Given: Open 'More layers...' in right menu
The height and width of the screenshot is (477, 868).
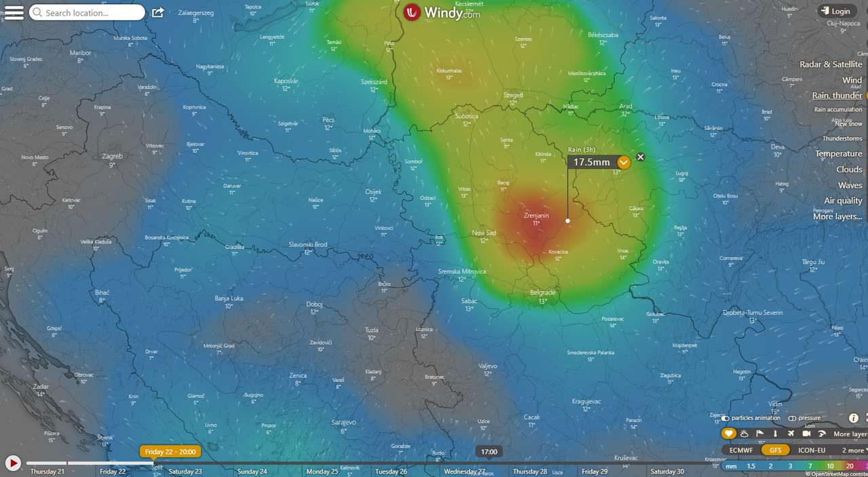Looking at the screenshot, I should tap(837, 216).
